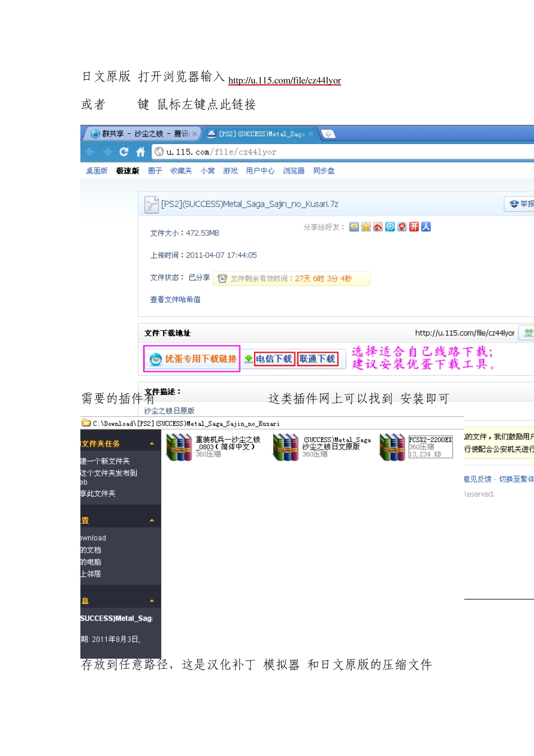Open the 游戏 menu item
The width and height of the screenshot is (534, 756).
coord(230,171)
